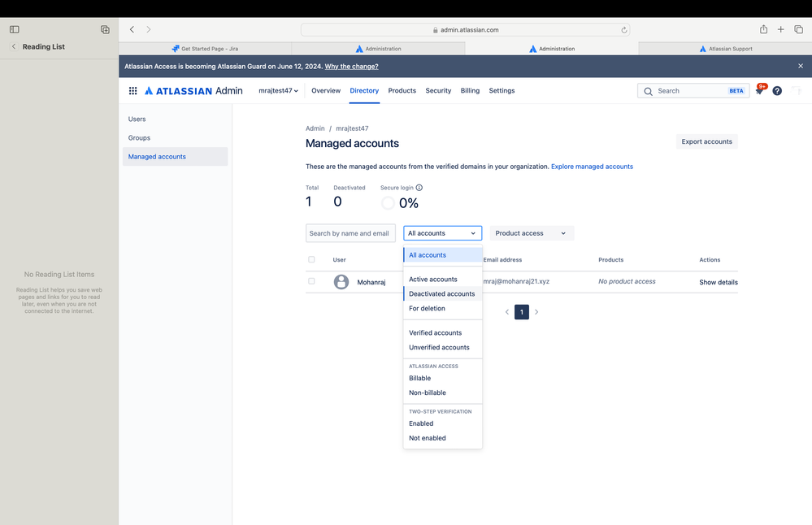This screenshot has height=525, width=812.
Task: Select Enabled under Two-step verification
Action: click(443, 423)
